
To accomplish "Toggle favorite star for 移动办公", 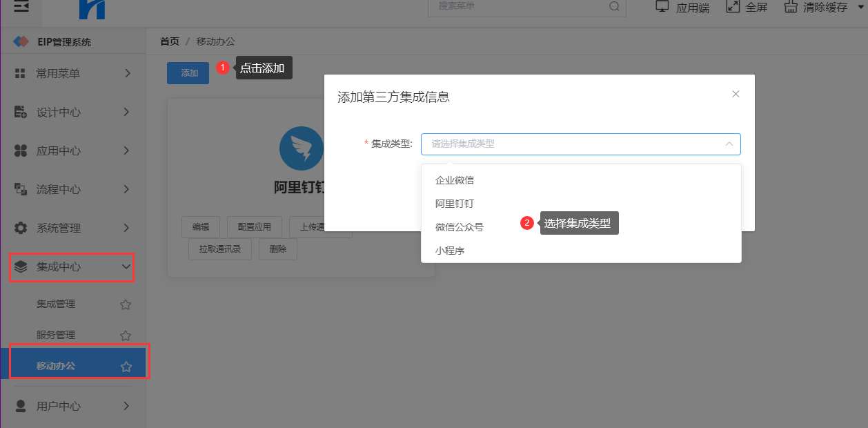I will point(126,367).
